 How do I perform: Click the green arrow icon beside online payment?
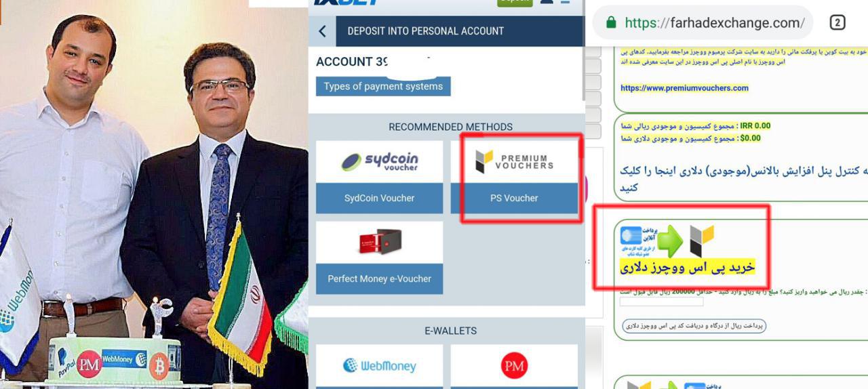pos(669,241)
